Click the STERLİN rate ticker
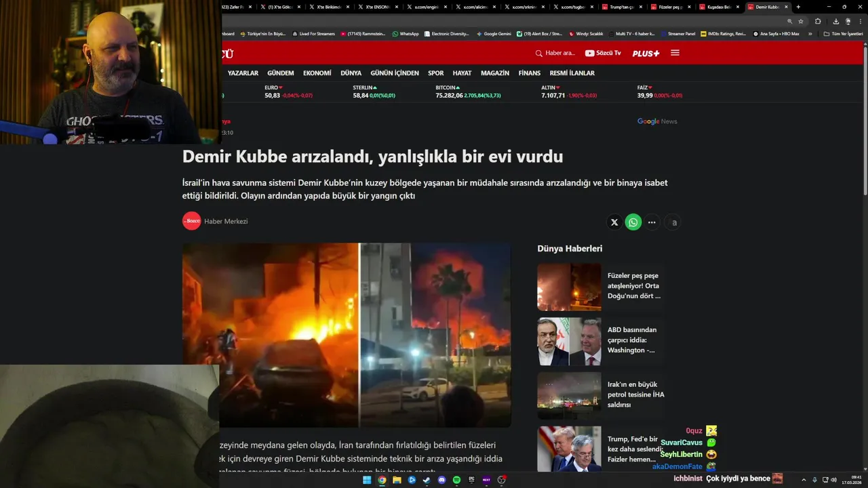The height and width of the screenshot is (488, 868). coord(374,91)
